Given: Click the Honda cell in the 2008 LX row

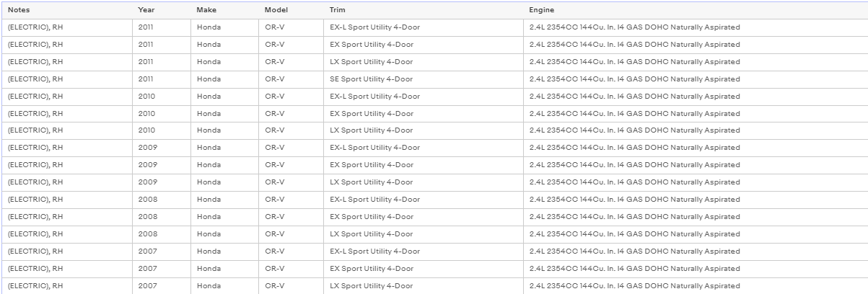Looking at the screenshot, I should tap(225, 234).
